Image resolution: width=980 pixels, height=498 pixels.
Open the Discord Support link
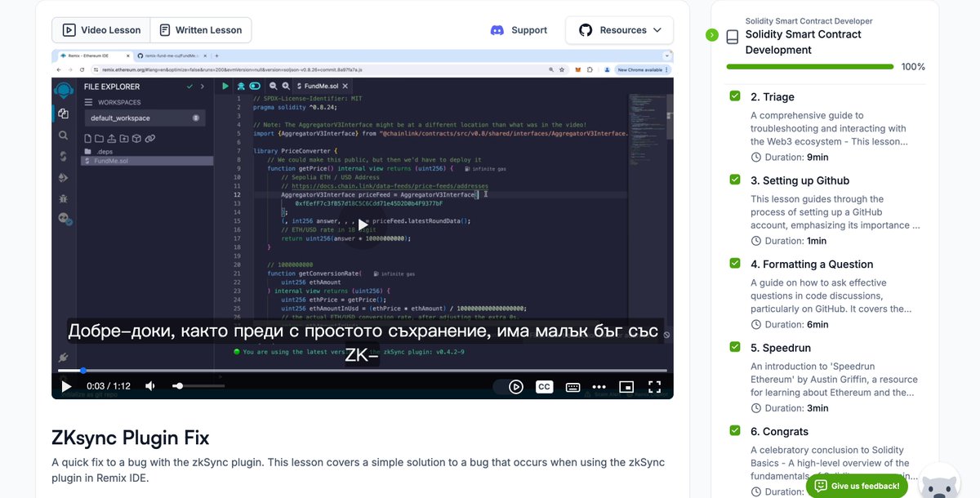pos(519,30)
